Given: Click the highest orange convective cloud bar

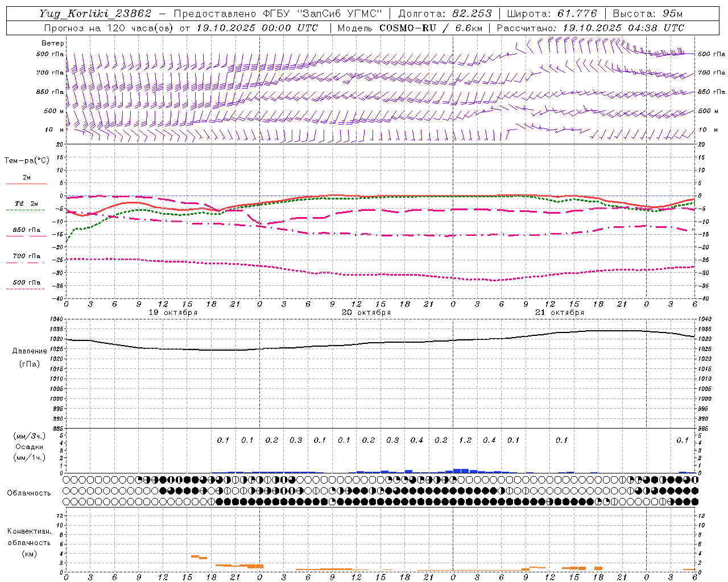Looking at the screenshot, I should 195,556.
